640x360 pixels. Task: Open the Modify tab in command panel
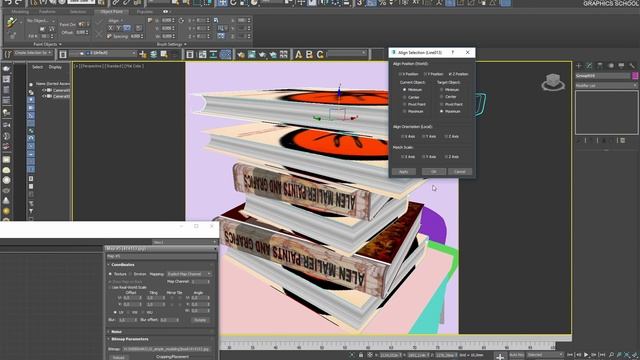[589, 66]
